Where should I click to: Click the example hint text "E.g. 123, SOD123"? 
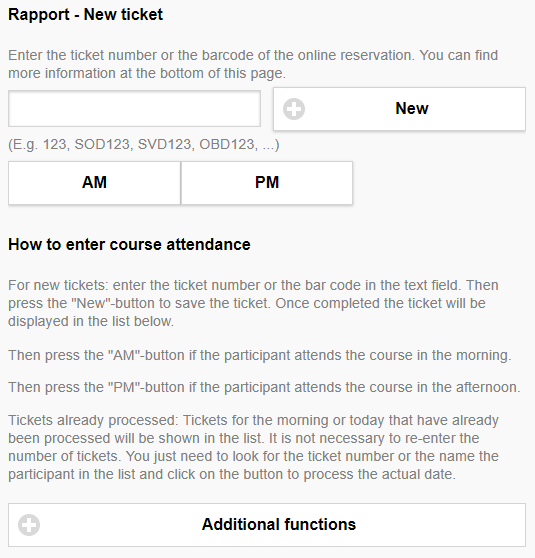pyautogui.click(x=69, y=144)
